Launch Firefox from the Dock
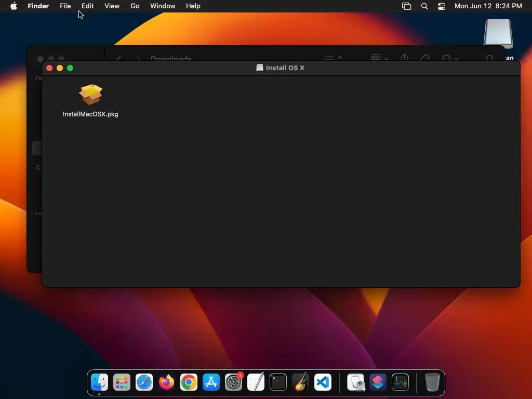Image resolution: width=532 pixels, height=399 pixels. click(x=166, y=382)
